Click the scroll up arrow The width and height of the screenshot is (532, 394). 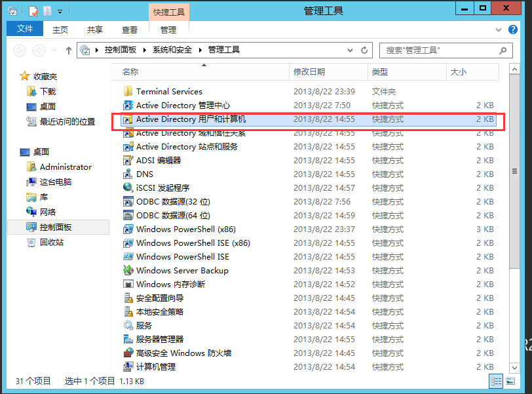514,69
